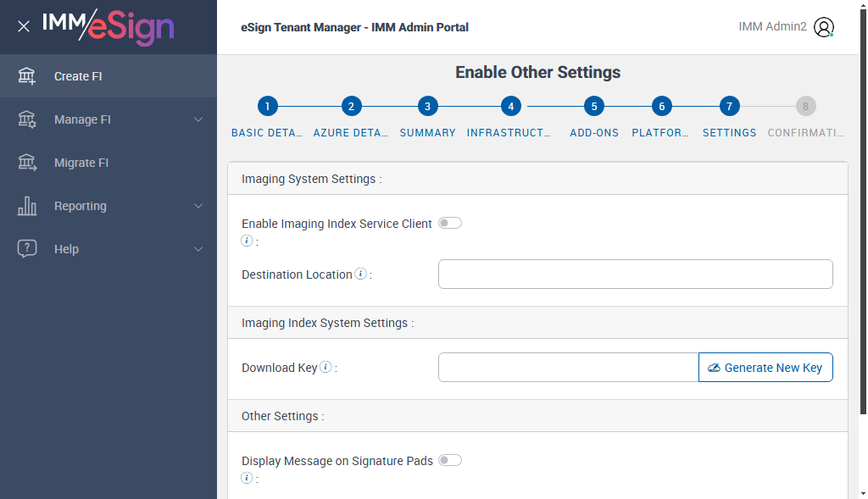
Task: Open the IMM Admin2 user profile icon
Action: (x=823, y=27)
